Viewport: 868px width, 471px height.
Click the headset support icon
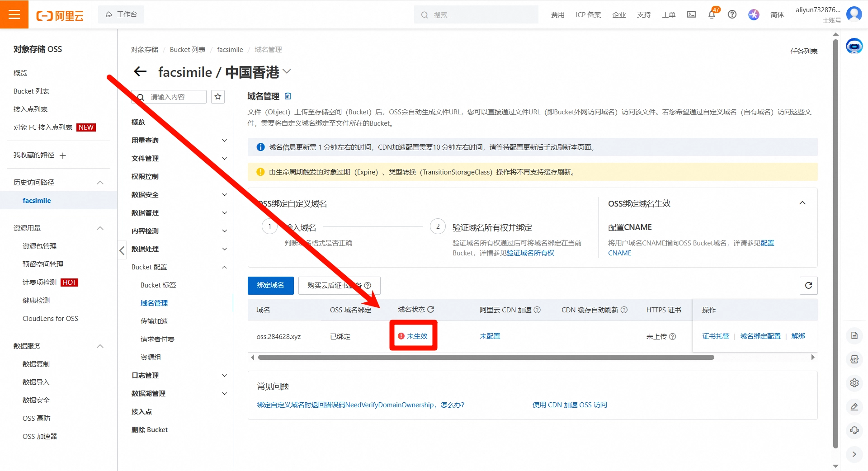tap(854, 430)
